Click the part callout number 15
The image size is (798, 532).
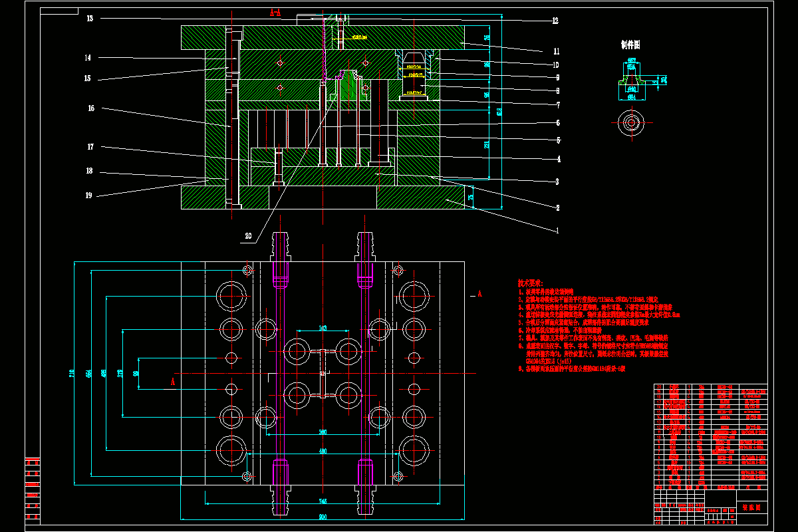pyautogui.click(x=88, y=78)
